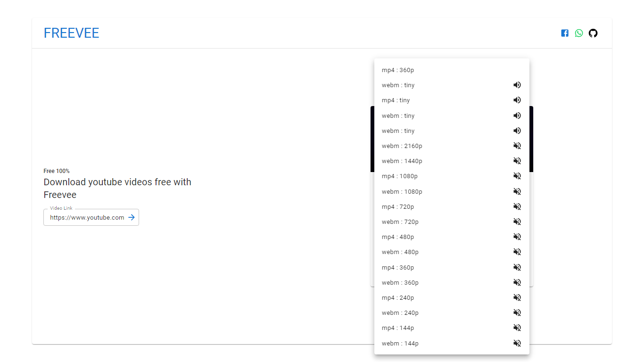
Task: Choose the mp4 : 360p option without a speaker icon
Action: (452, 70)
